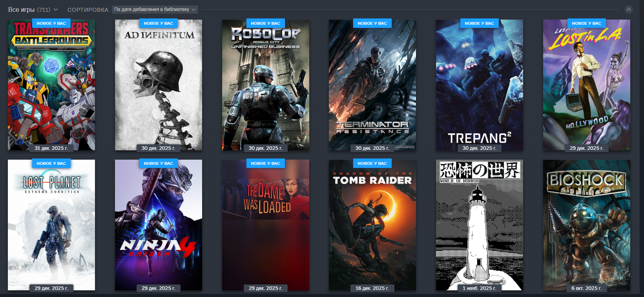The height and width of the screenshot is (297, 644).
Task: Open Transformers Battlegrounds game cover
Action: tap(51, 85)
